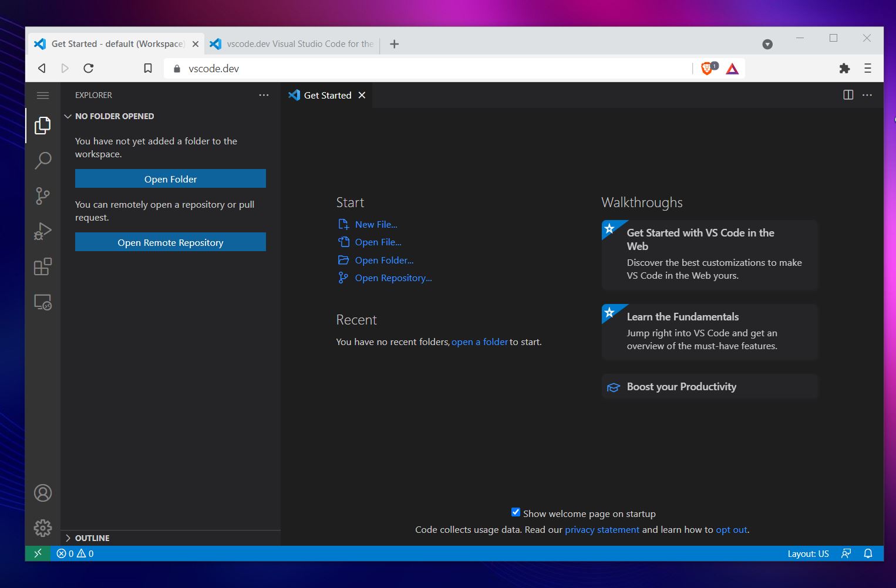Click Brave Rewards triangle icon
This screenshot has height=588, width=896.
point(732,69)
